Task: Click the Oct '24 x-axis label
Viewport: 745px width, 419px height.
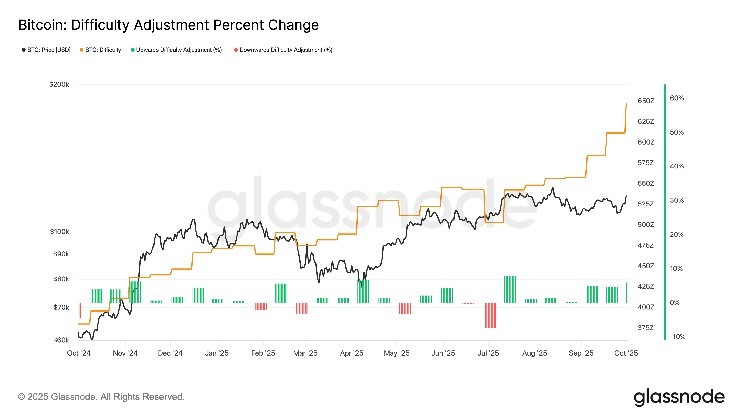Action: tap(80, 353)
